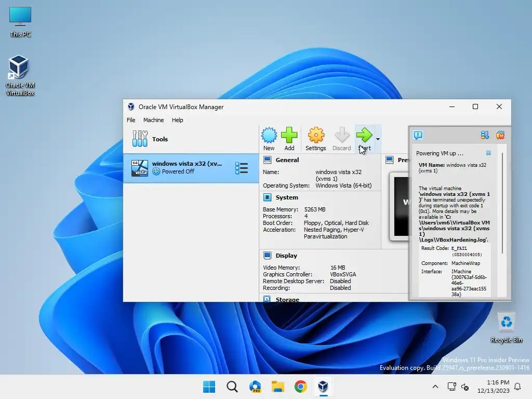The height and width of the screenshot is (399, 532).
Task: Select the windows vista x32 machine
Action: click(191, 168)
